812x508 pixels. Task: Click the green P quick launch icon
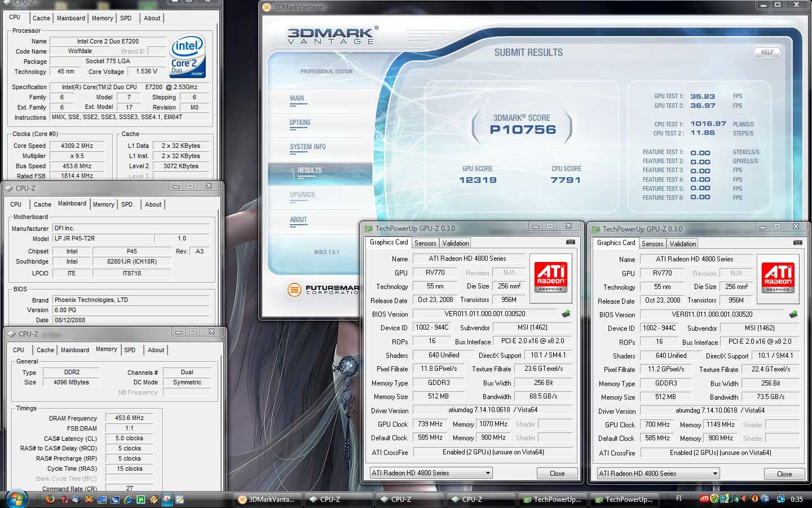140,499
